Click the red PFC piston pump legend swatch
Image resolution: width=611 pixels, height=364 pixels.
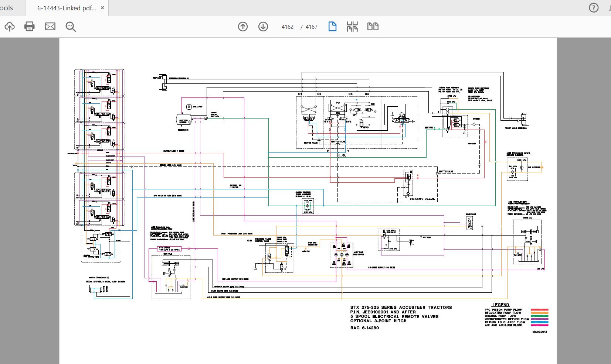pos(539,310)
